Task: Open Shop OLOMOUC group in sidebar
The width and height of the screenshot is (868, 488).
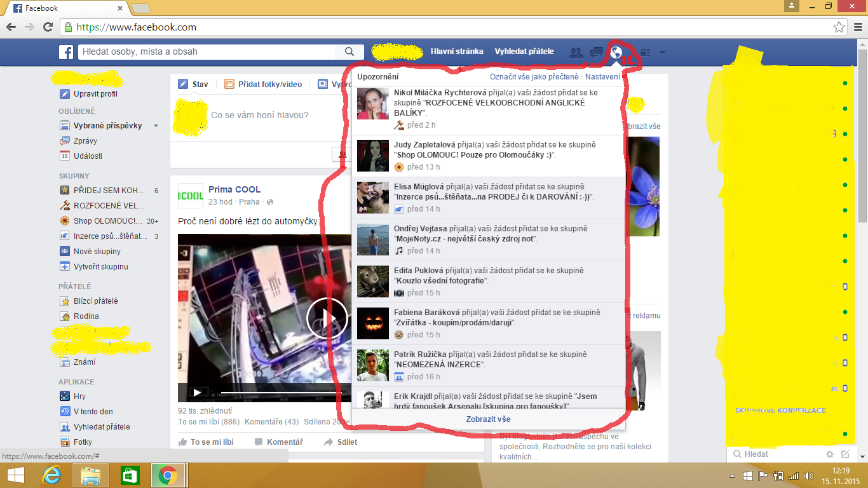Action: (x=109, y=221)
